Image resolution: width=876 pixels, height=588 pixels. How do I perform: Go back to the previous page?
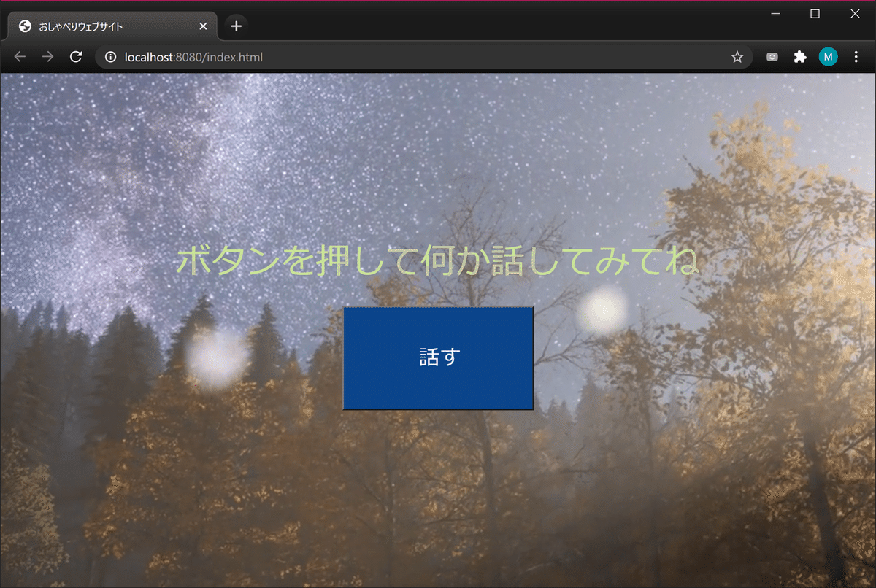19,56
